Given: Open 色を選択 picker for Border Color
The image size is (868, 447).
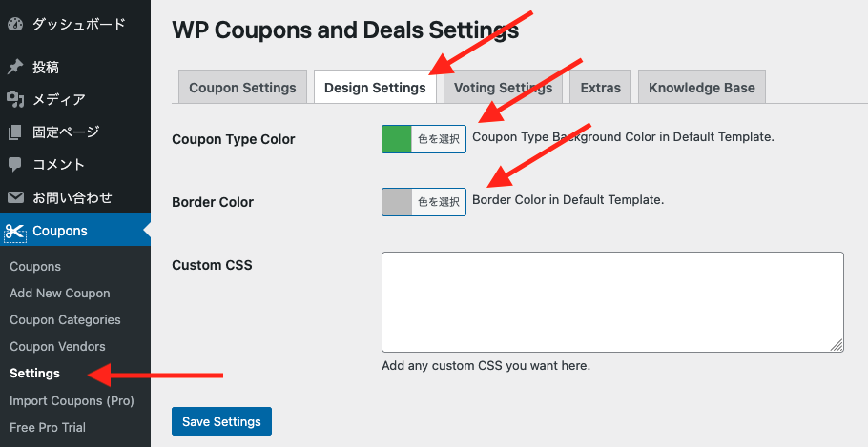Looking at the screenshot, I should click(x=439, y=202).
